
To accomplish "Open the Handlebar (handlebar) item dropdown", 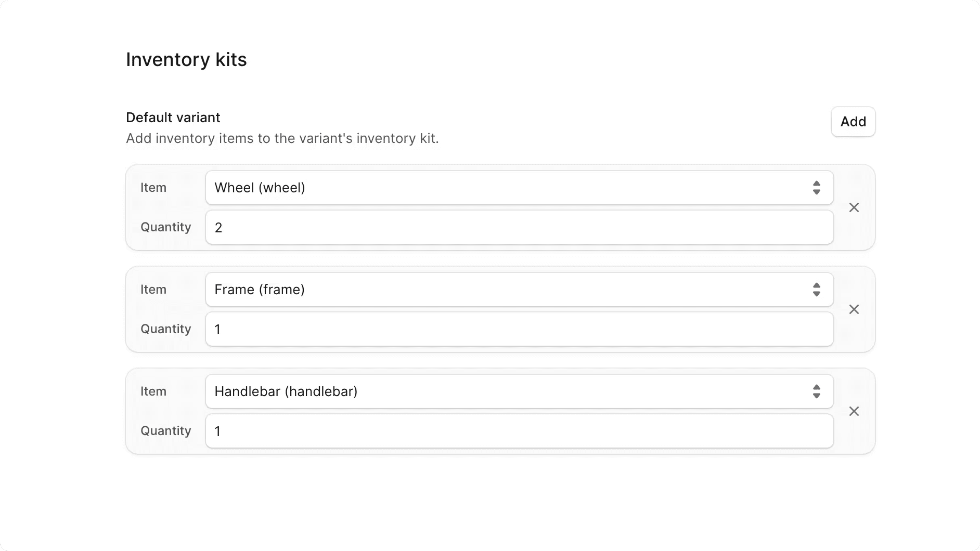I will pos(519,391).
